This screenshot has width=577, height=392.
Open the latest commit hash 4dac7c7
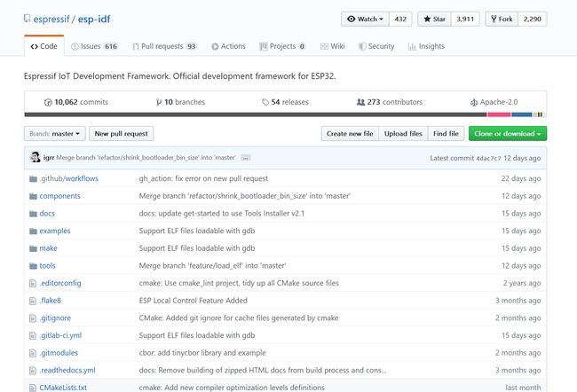tap(488, 158)
